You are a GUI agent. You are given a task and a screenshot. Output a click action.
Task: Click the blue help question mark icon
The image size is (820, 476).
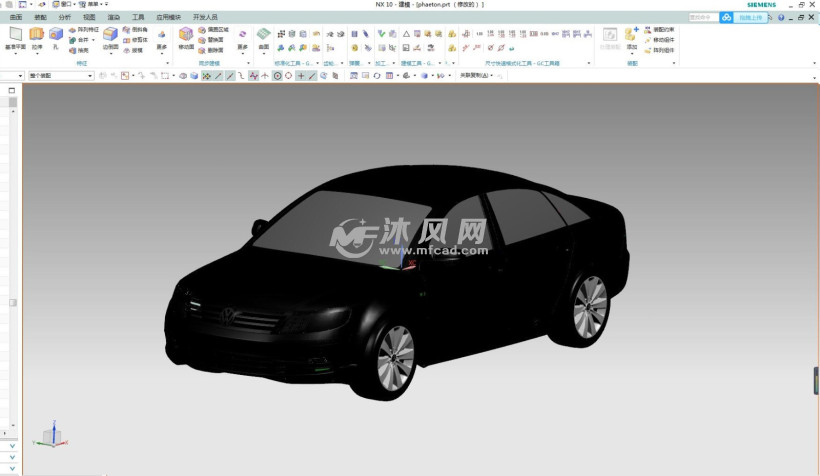coord(781,17)
